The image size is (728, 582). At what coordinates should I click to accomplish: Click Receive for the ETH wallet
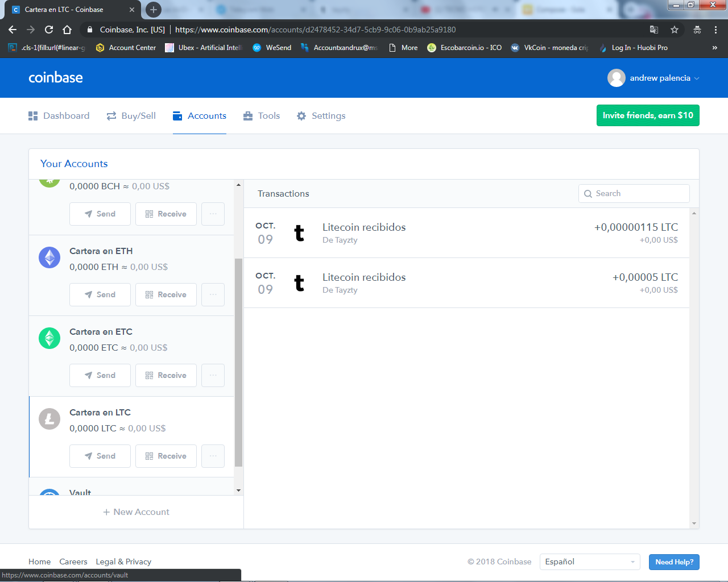[166, 294]
